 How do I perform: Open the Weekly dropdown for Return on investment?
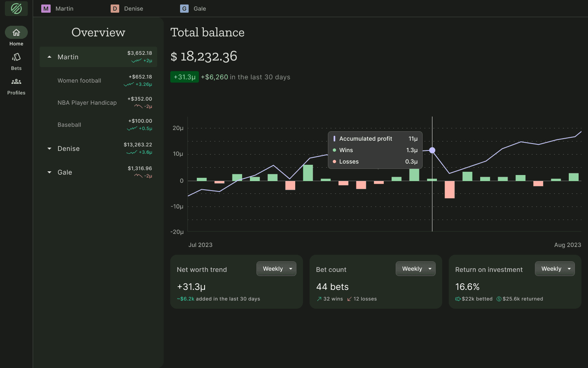[x=555, y=269]
